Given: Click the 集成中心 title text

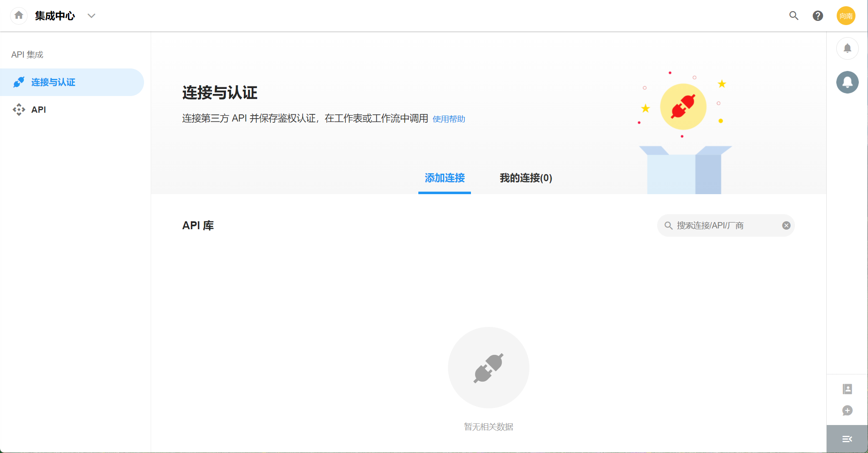Looking at the screenshot, I should coord(55,16).
